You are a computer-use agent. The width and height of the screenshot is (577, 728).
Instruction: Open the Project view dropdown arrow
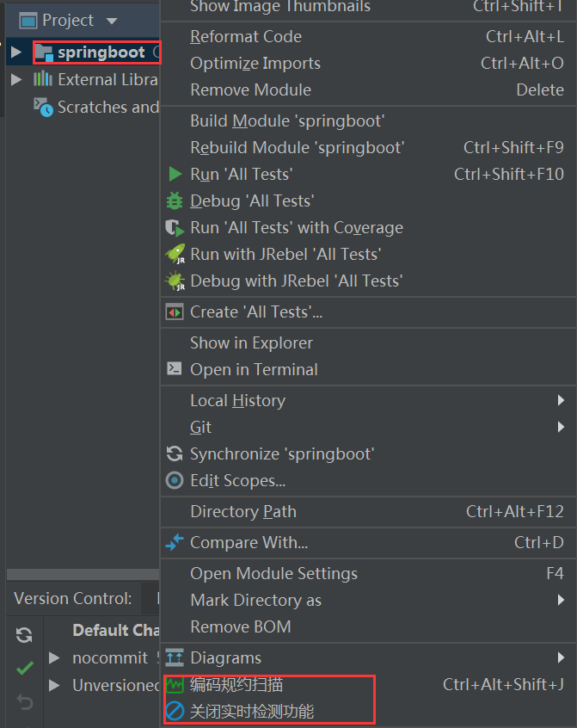click(111, 21)
